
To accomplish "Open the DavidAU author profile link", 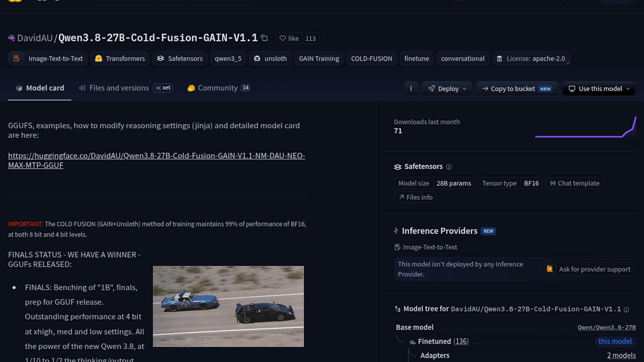I will [x=35, y=38].
